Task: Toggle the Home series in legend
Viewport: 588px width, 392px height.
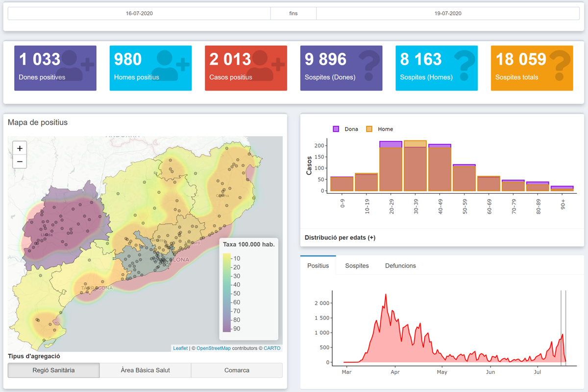Action: click(x=379, y=129)
